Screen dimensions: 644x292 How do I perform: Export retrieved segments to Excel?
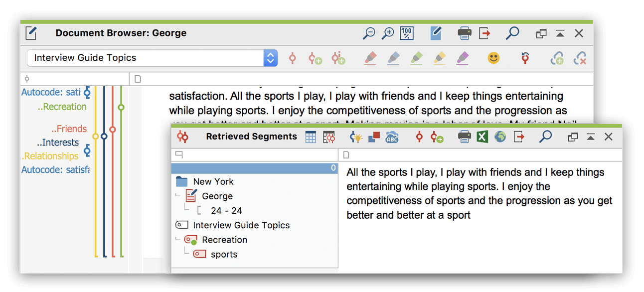point(482,137)
